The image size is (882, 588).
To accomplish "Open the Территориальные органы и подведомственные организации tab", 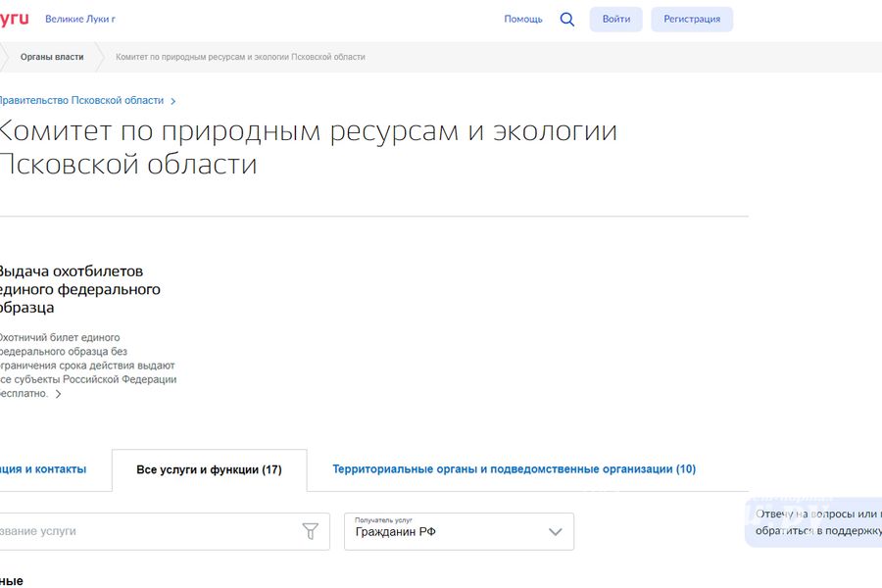I will pos(514,468).
